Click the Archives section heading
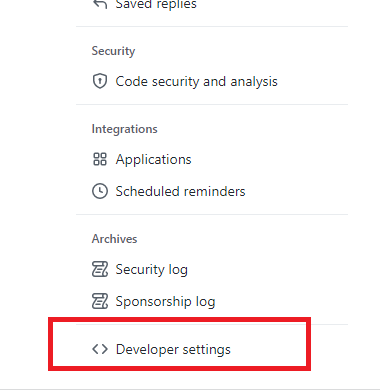Image resolution: width=380 pixels, height=392 pixels. (114, 239)
